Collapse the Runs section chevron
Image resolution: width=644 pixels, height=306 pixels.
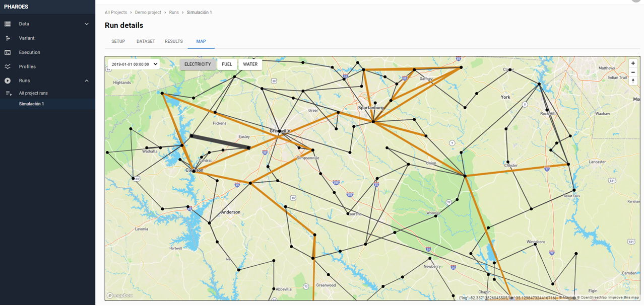tap(87, 81)
